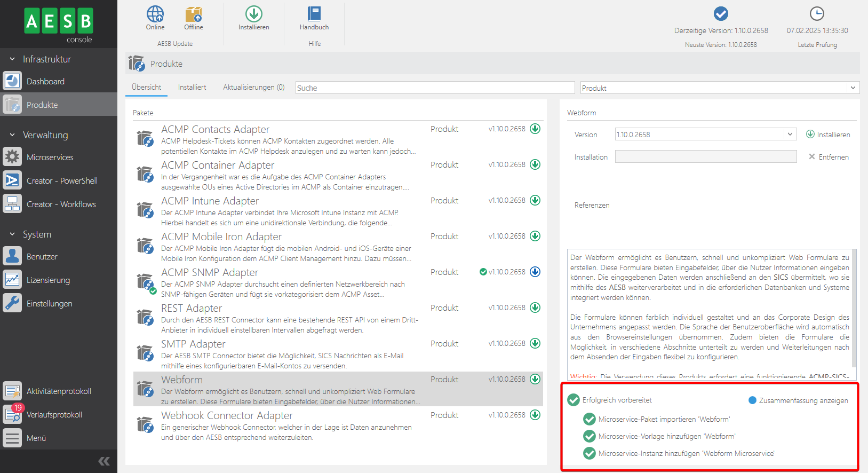Click download icon for REST Adapter

tap(535, 308)
